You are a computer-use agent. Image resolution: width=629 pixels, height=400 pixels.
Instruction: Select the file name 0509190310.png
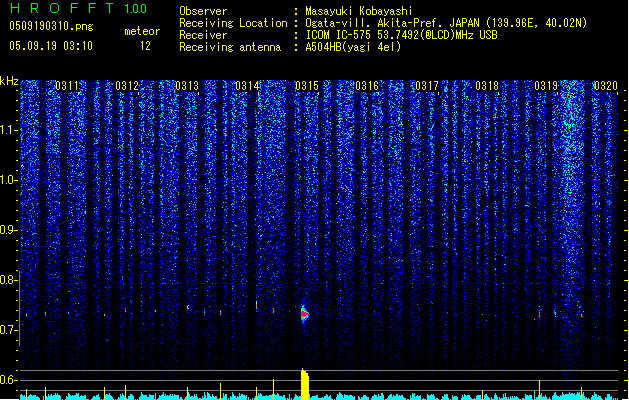tap(51, 26)
